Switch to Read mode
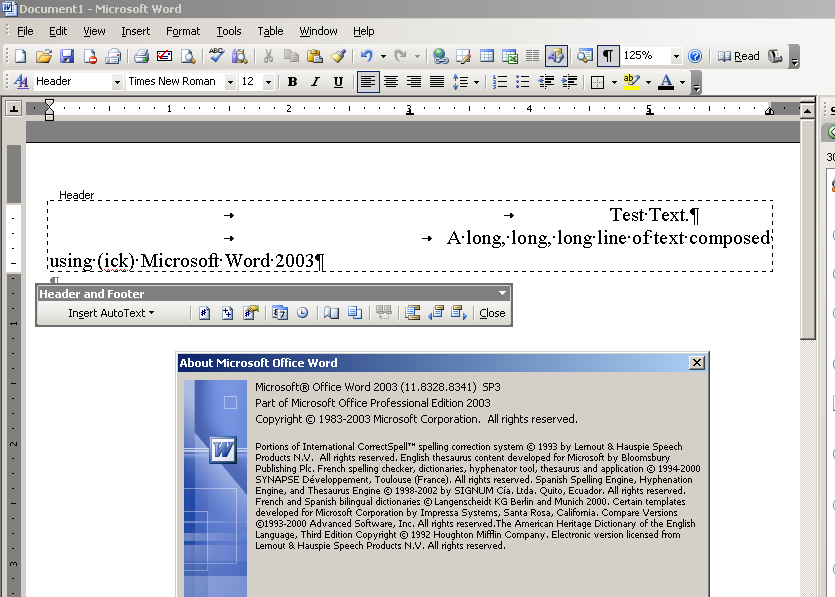 point(739,57)
